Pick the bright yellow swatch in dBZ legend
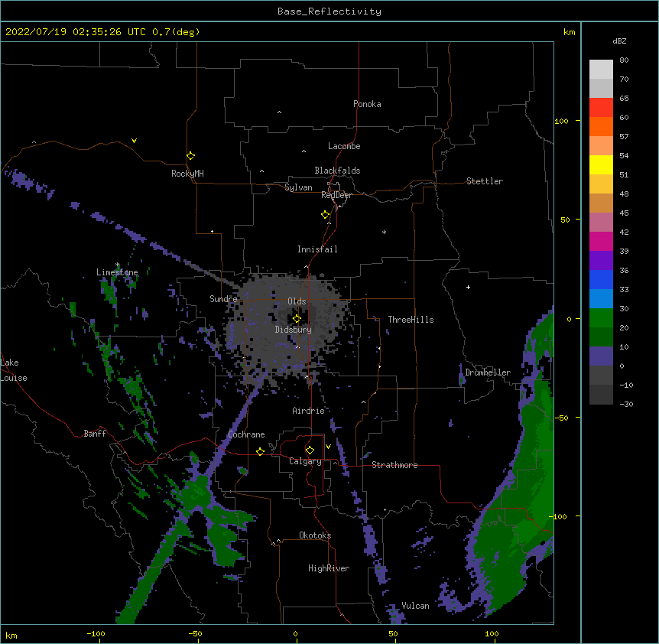 601,164
